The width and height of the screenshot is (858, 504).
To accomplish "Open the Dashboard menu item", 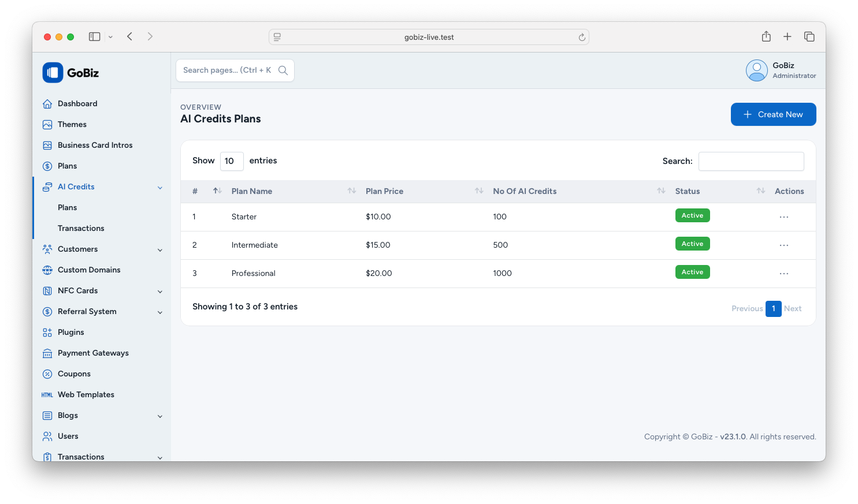I will (77, 104).
